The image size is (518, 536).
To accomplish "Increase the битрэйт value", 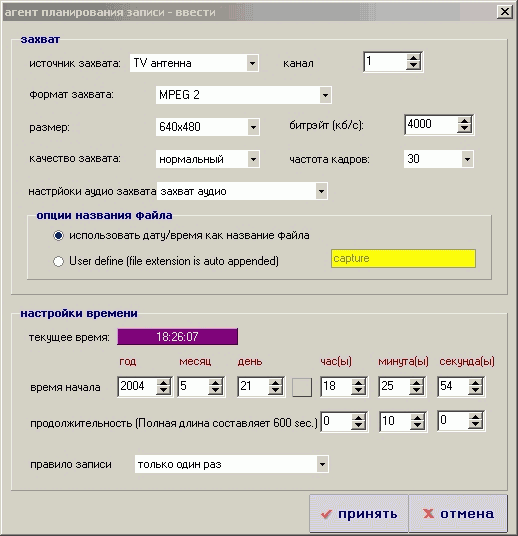I will (464, 121).
